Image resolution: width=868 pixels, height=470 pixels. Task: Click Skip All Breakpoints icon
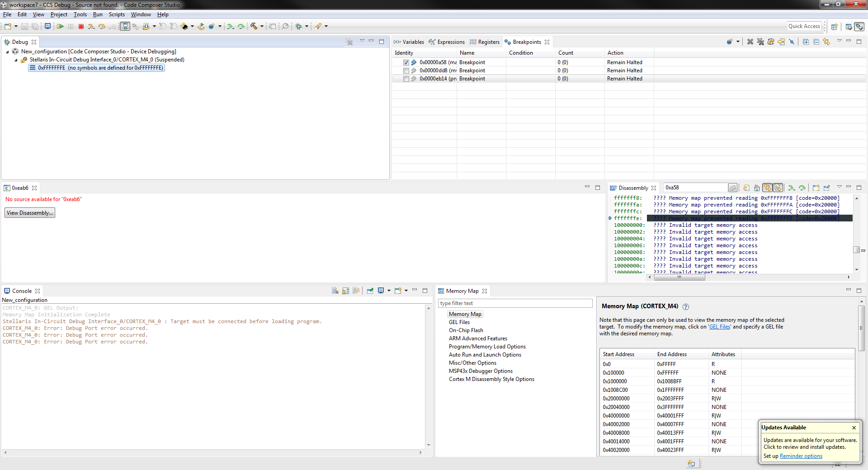(x=792, y=42)
